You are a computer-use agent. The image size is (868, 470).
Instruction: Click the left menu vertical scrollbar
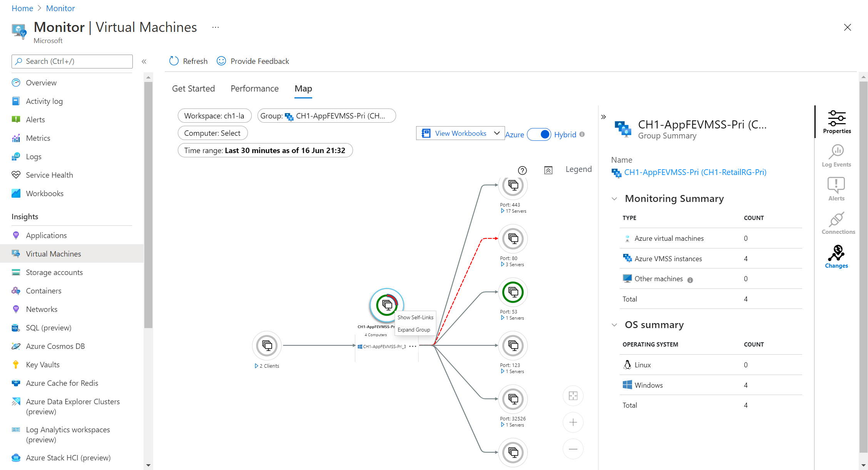click(x=148, y=204)
